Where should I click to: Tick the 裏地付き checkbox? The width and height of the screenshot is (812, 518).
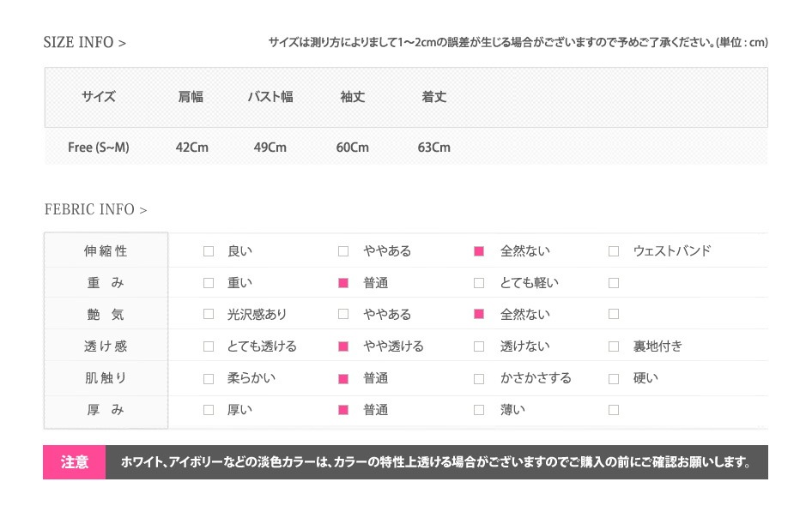point(614,346)
